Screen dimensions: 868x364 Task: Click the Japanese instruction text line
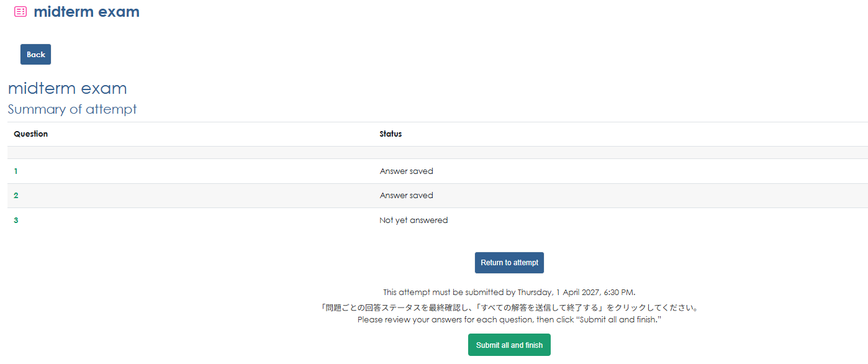tap(509, 307)
